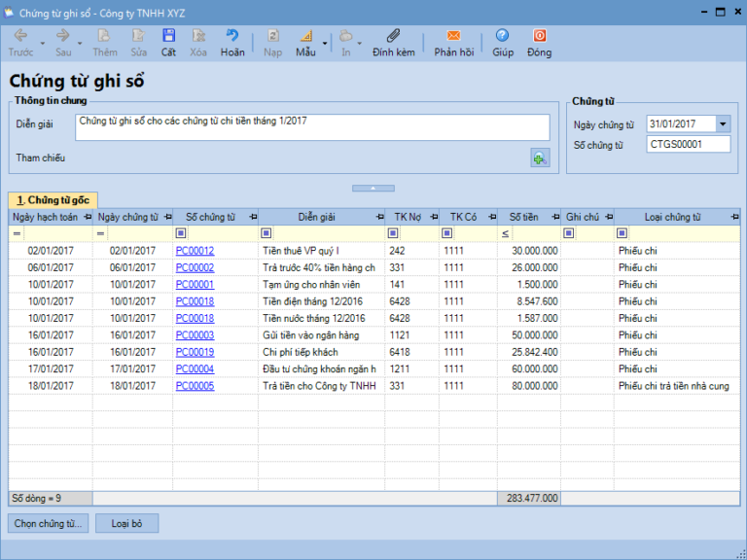This screenshot has width=747, height=560.
Task: Open voucher link PC00012
Action: click(x=195, y=251)
